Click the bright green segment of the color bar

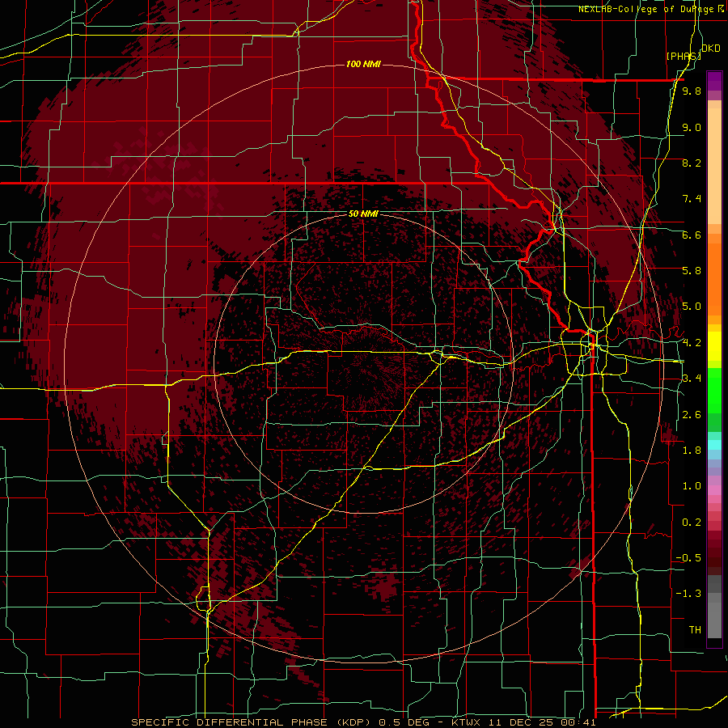pos(714,391)
